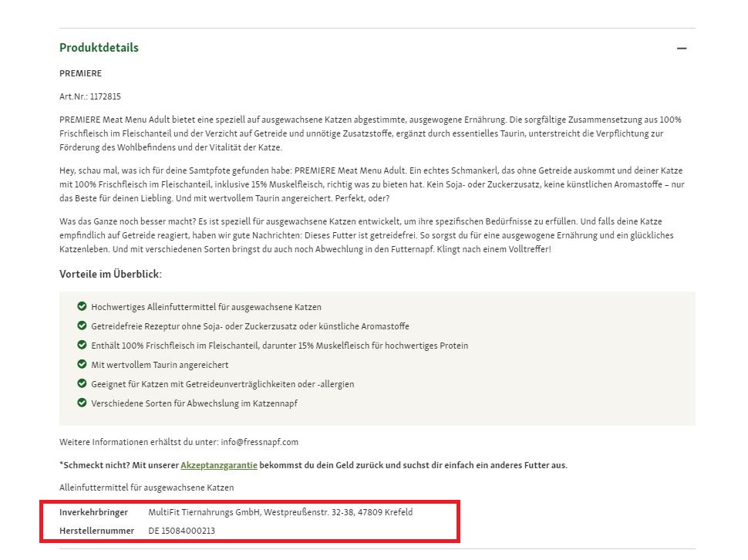
Task: Click the MultiFit Tiernahrungs GmbH address
Action: [281, 512]
